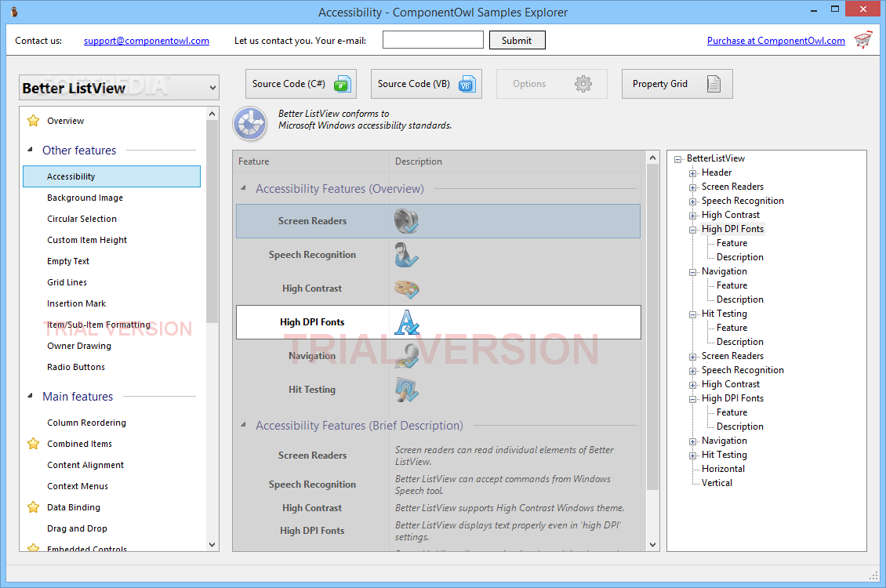Collapse the first Hit Testing tree node

[x=693, y=314]
